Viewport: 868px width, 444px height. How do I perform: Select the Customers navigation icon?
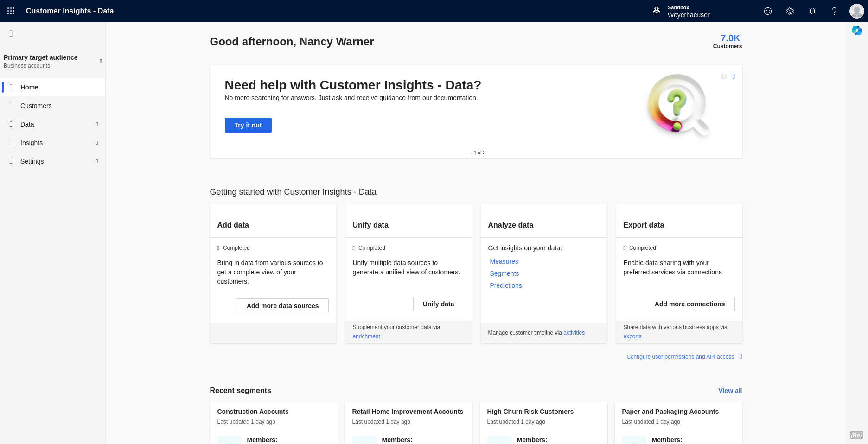(12, 106)
